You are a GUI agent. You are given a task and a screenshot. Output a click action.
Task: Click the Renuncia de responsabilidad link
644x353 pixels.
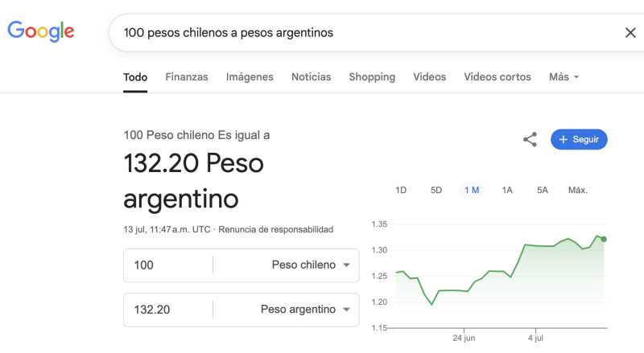[275, 229]
